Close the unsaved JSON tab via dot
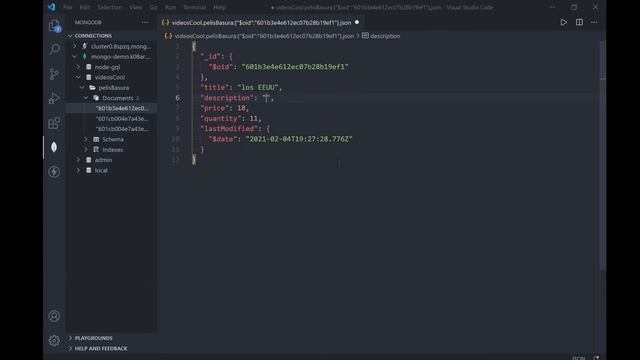The height and width of the screenshot is (360, 640). tap(357, 22)
